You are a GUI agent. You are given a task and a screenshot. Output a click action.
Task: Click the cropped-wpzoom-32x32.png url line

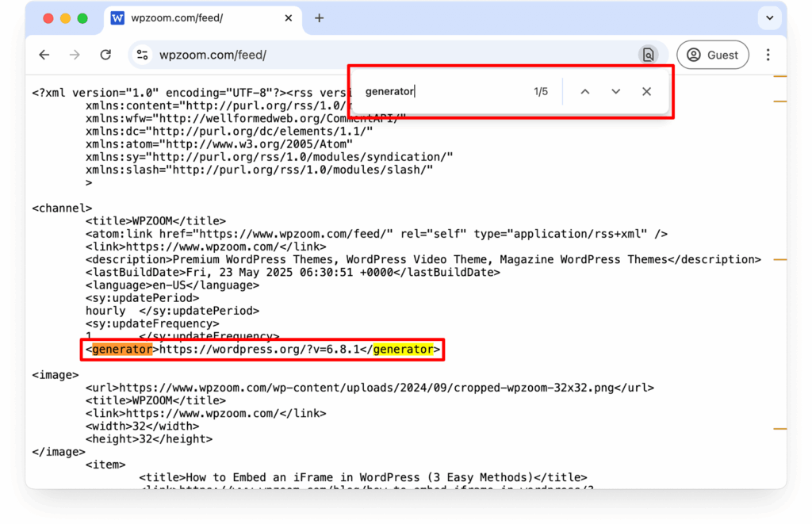370,388
